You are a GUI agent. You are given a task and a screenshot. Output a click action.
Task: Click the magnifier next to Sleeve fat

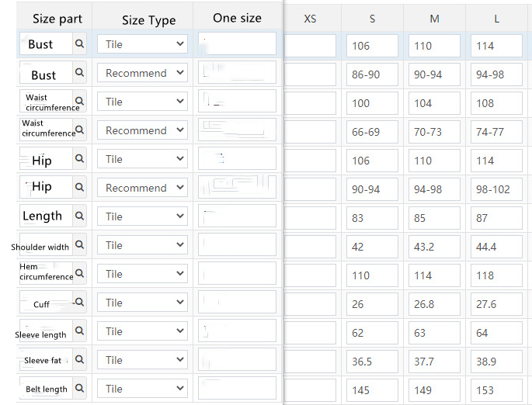[79, 360]
